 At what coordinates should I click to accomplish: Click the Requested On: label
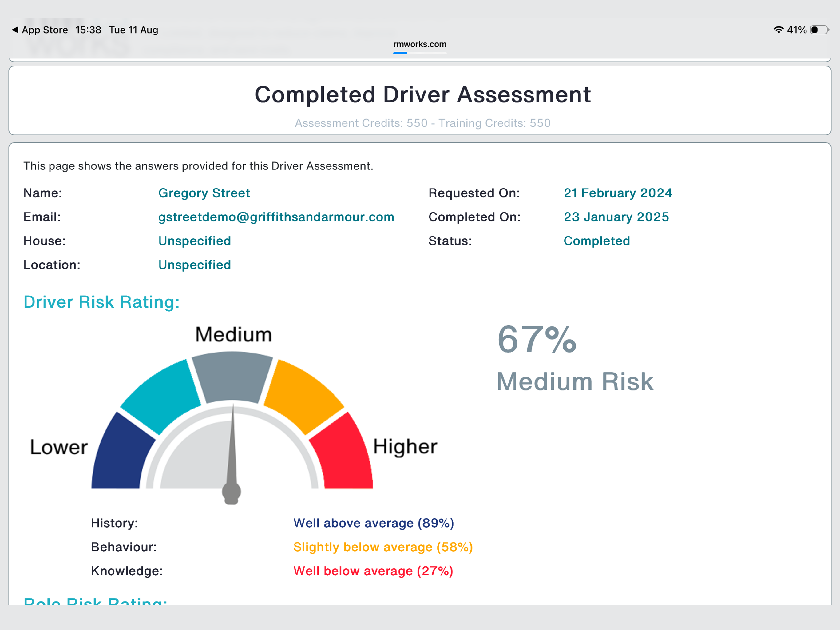474,193
